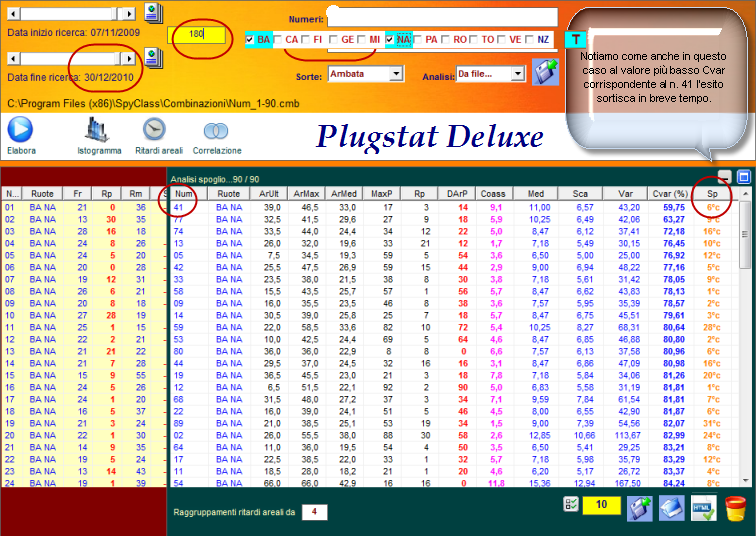
Task: Uncheck the NA wheel checkbox
Action: point(390,40)
